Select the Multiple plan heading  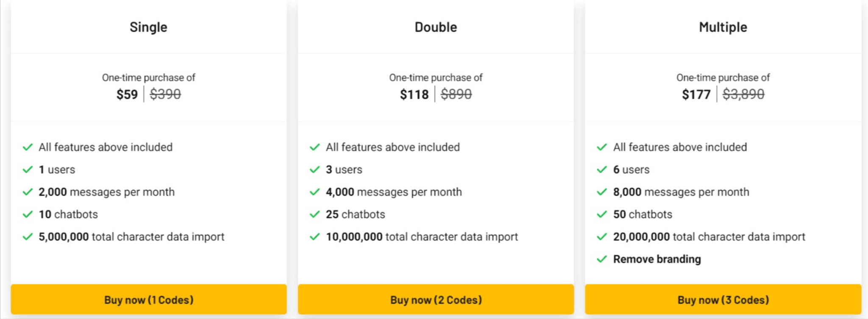click(x=723, y=28)
